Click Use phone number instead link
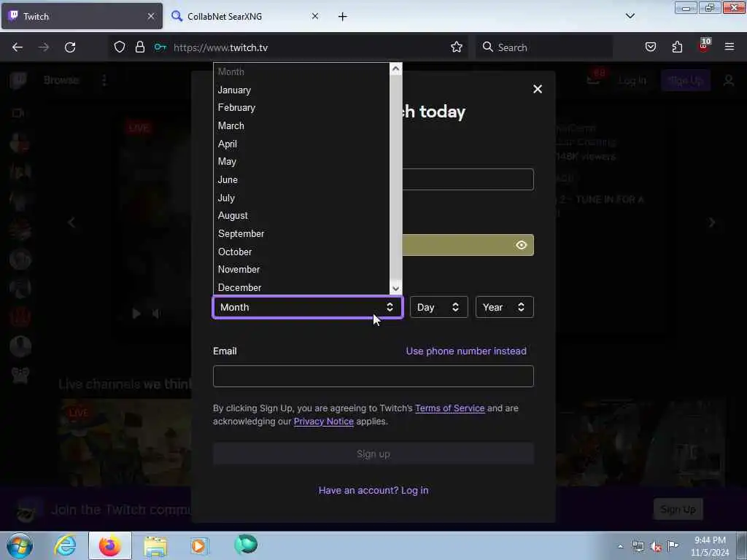Screen dimensions: 747x560 pyautogui.click(x=466, y=351)
